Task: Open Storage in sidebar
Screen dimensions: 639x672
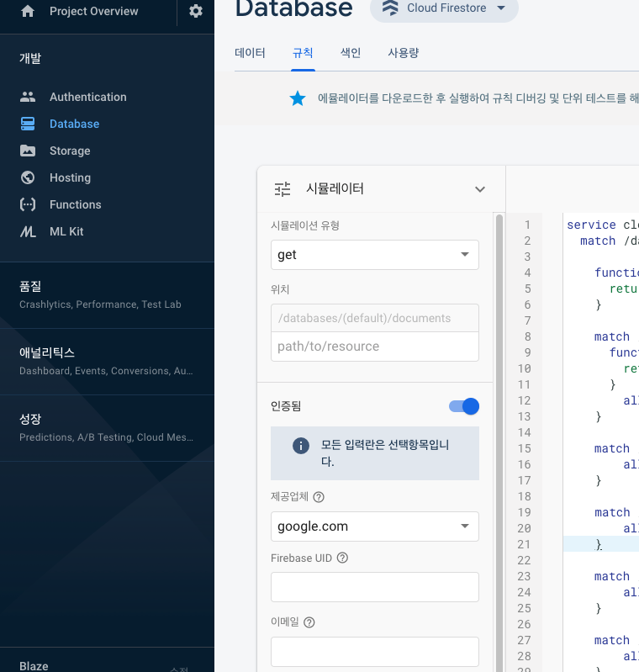Action: coord(70,151)
